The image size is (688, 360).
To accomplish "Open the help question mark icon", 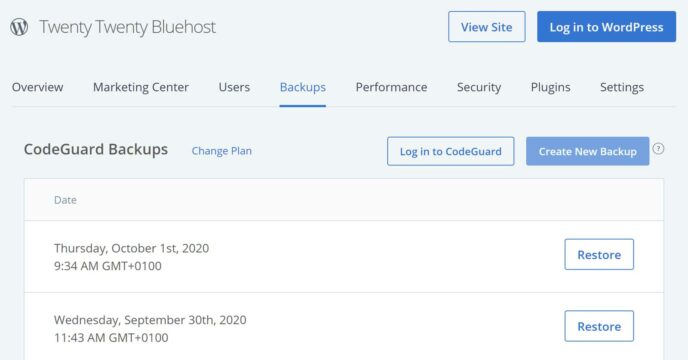I will [658, 148].
